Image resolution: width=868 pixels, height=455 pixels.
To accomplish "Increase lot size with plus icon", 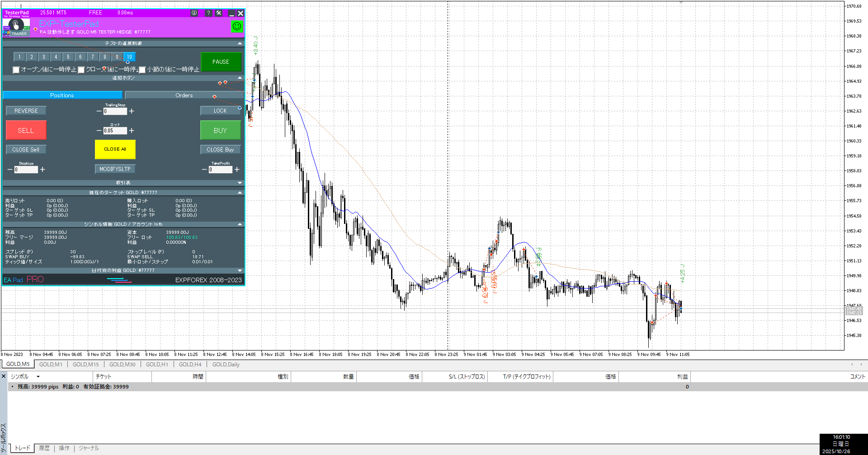I will point(132,131).
